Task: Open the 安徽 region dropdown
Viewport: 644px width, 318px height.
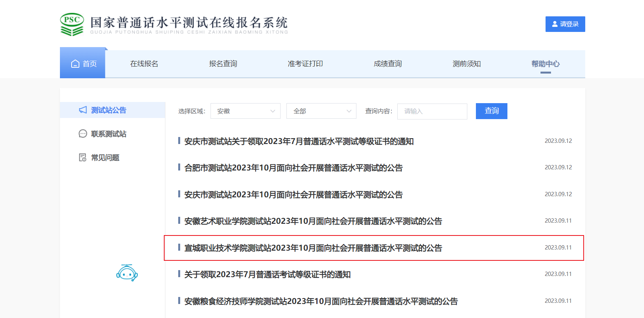Action: coord(246,111)
